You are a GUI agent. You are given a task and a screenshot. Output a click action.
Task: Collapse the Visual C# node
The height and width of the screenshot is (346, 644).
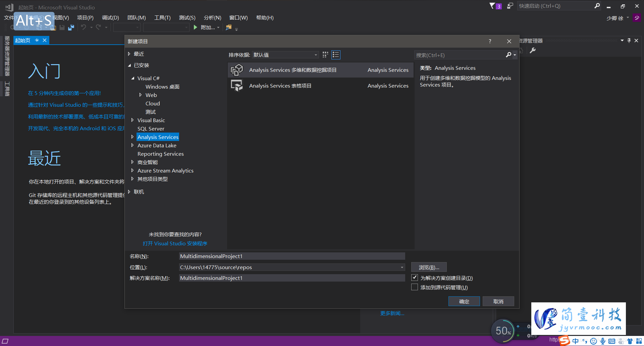pyautogui.click(x=133, y=78)
